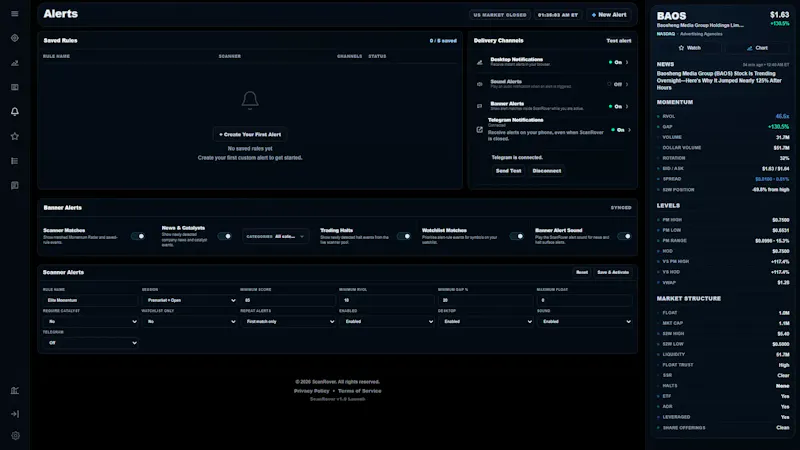Click the Send Test button
Image resolution: width=800 pixels, height=450 pixels.
(x=509, y=171)
